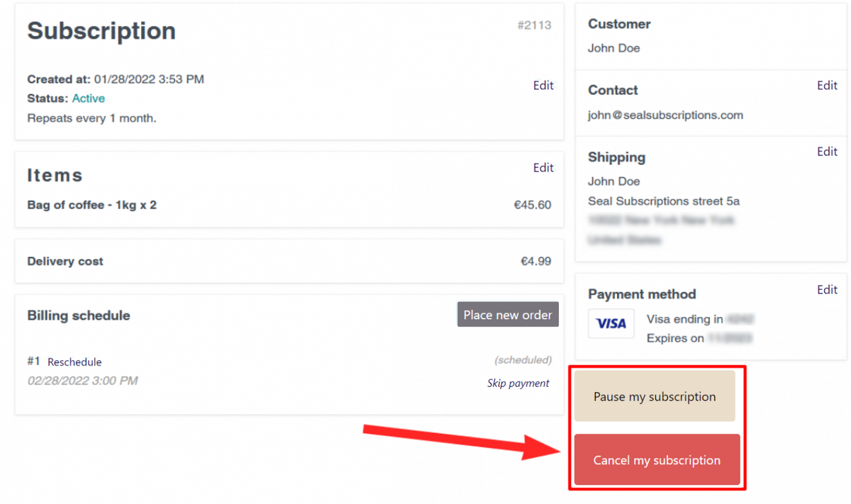This screenshot has width=851, height=504.
Task: Edit the Contact email section
Action: coord(827,86)
